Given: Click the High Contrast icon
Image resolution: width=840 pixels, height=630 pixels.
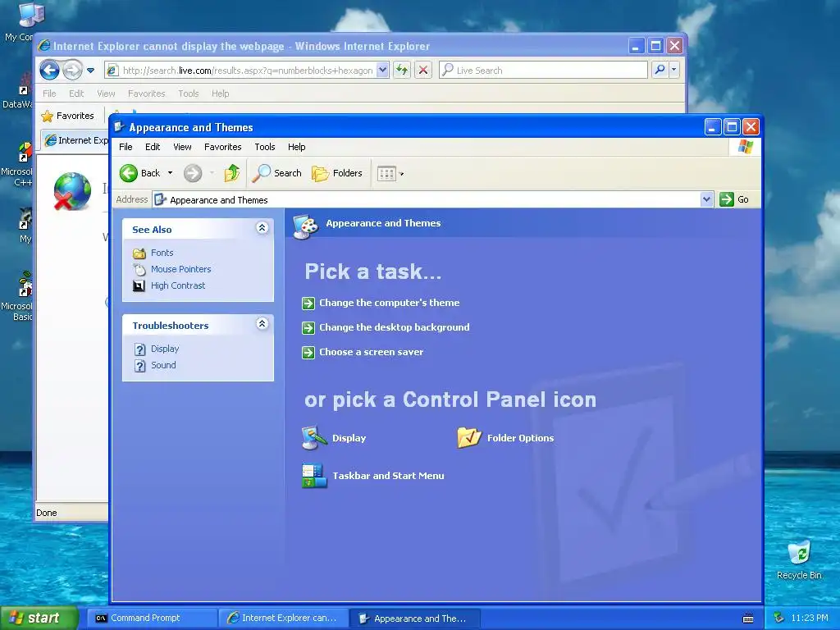Looking at the screenshot, I should [139, 286].
